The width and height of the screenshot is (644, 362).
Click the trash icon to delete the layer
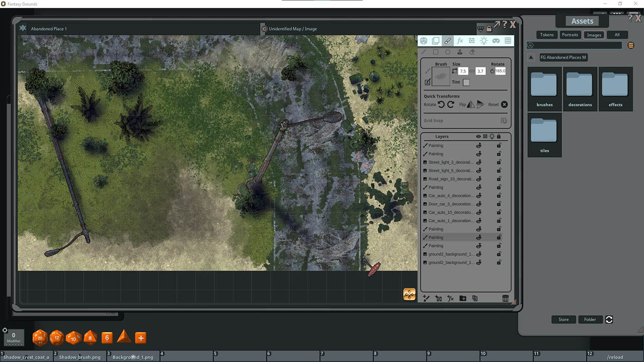pyautogui.click(x=505, y=298)
